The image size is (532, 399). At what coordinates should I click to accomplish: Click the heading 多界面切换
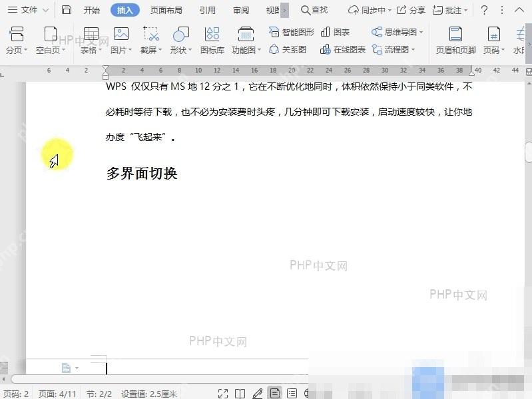click(x=142, y=173)
